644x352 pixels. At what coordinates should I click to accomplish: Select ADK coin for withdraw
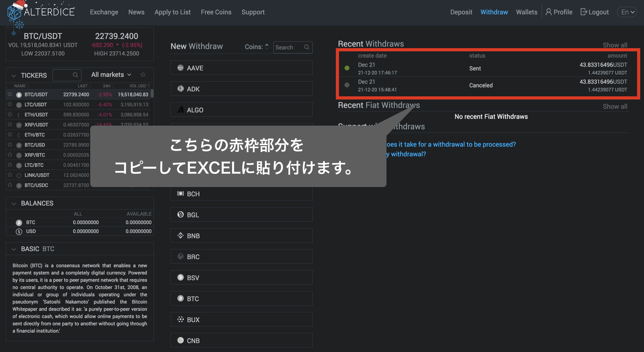[241, 89]
